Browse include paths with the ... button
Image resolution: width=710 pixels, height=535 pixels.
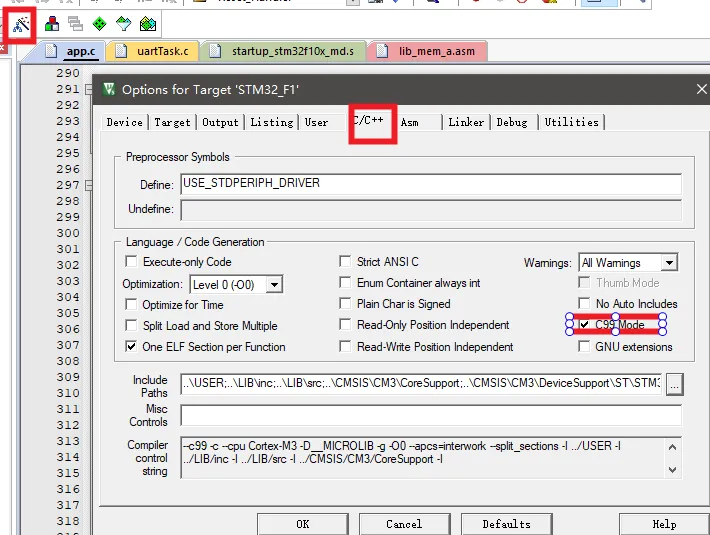pos(674,384)
